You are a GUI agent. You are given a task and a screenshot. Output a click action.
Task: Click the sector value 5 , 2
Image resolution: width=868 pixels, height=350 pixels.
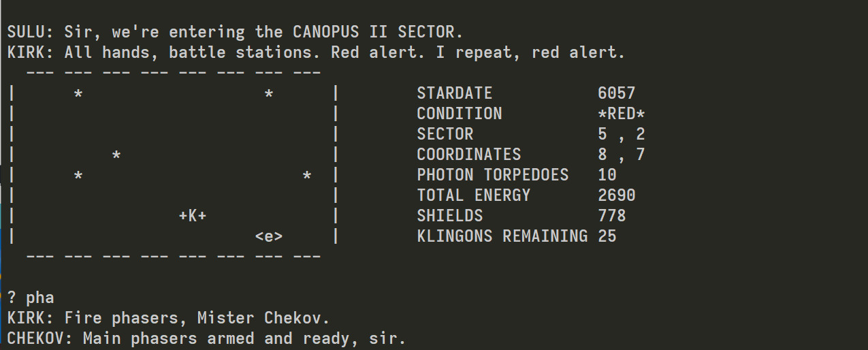[x=621, y=134]
